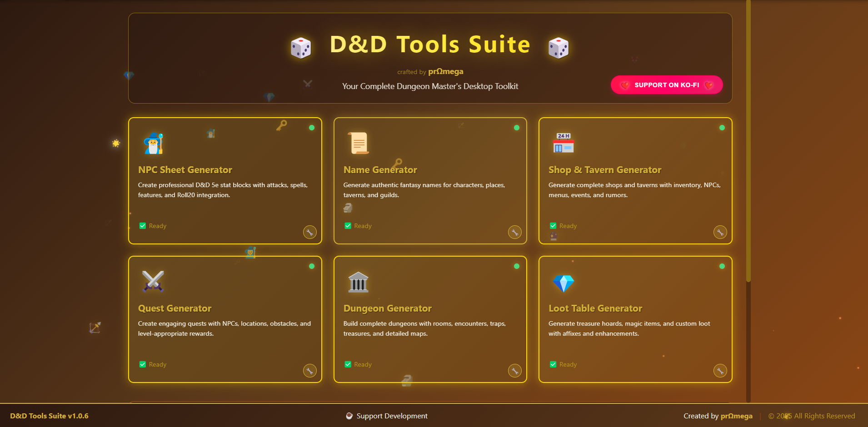
Task: Click the dice icon right of the title
Action: [x=559, y=48]
